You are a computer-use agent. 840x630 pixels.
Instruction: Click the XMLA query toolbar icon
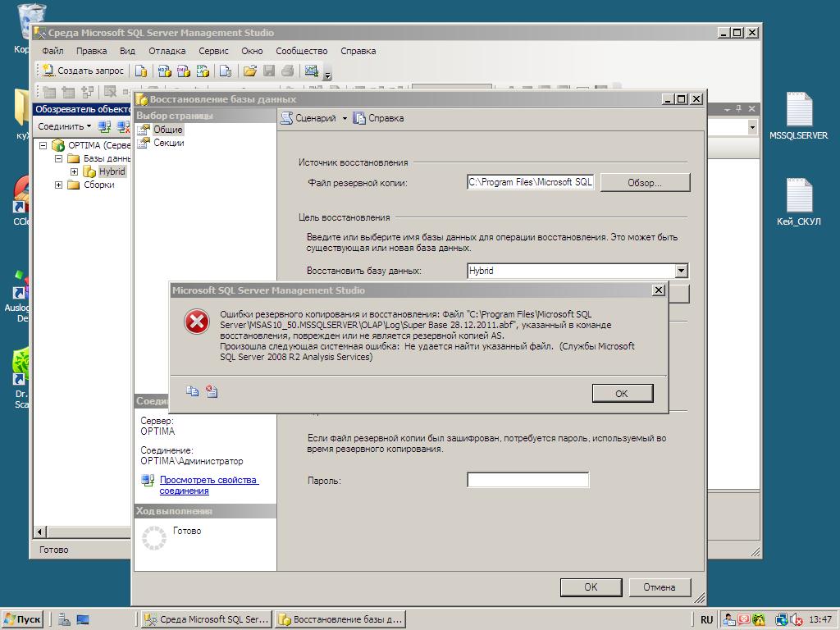[203, 71]
